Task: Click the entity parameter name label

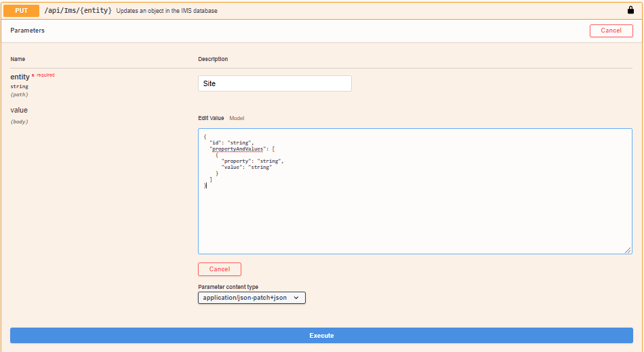Action: (20, 77)
